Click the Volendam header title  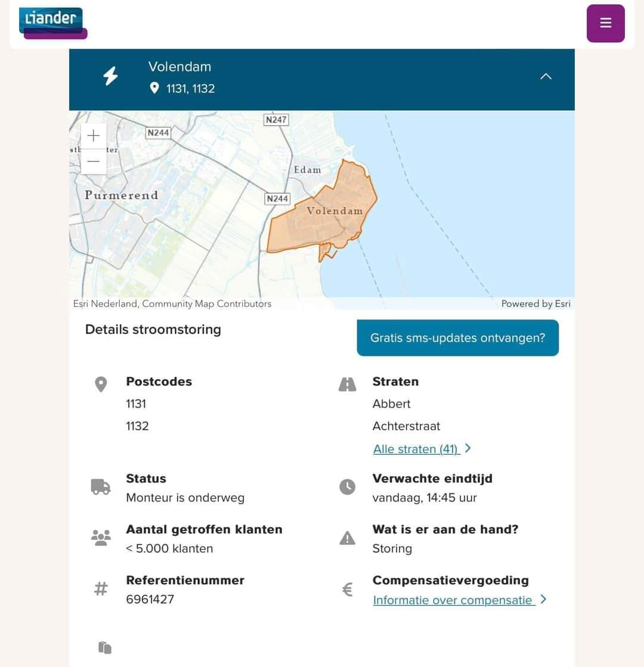[x=179, y=67]
